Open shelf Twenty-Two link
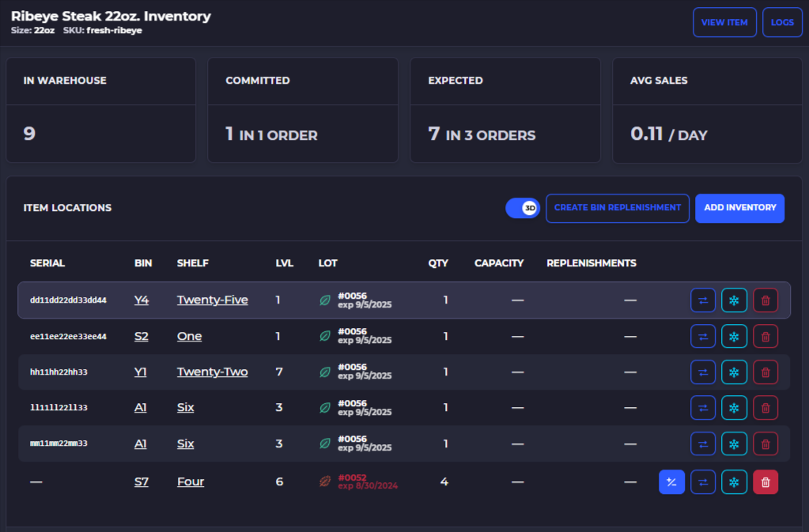 point(212,372)
